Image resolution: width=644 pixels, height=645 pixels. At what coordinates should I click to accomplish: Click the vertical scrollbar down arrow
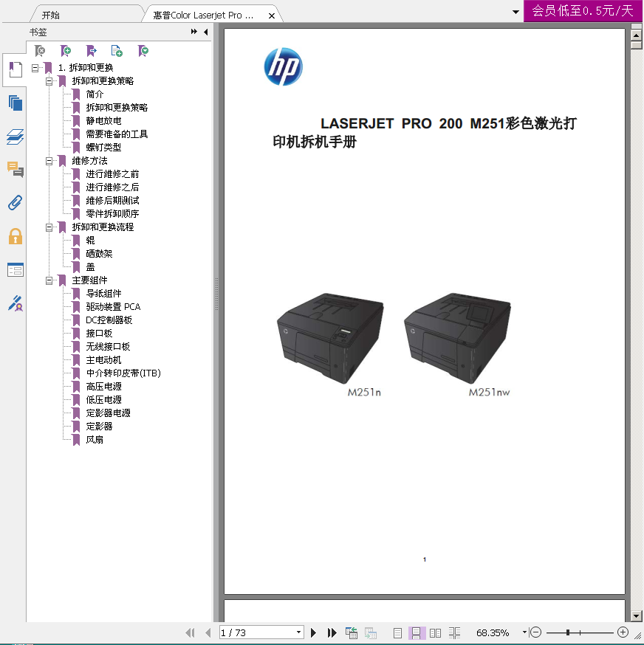(x=637, y=615)
